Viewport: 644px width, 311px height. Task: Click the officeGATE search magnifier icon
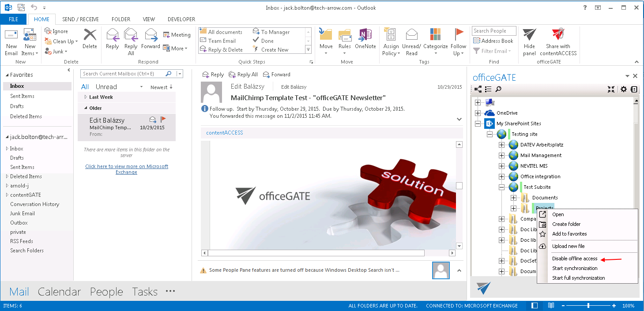[498, 90]
